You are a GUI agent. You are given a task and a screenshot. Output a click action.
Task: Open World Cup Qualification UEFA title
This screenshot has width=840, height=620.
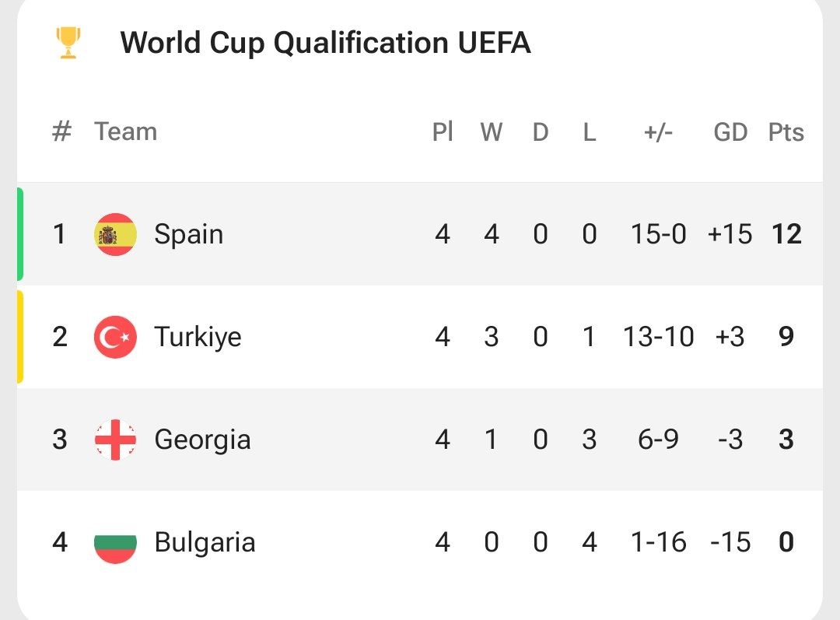click(x=325, y=43)
